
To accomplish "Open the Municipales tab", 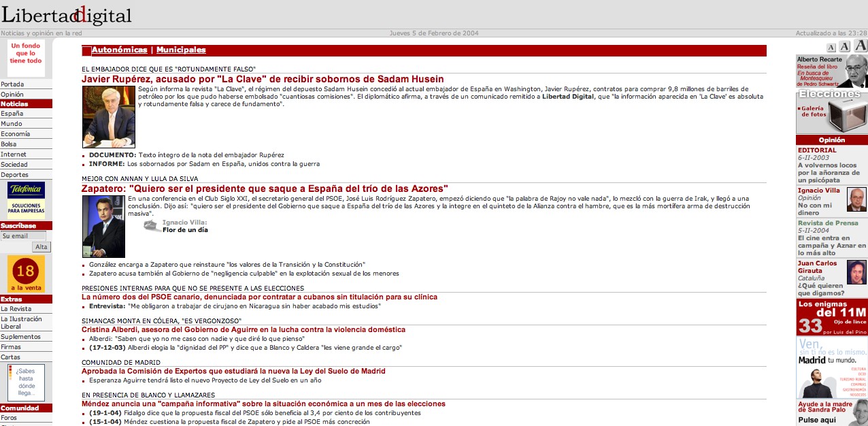I will [181, 50].
